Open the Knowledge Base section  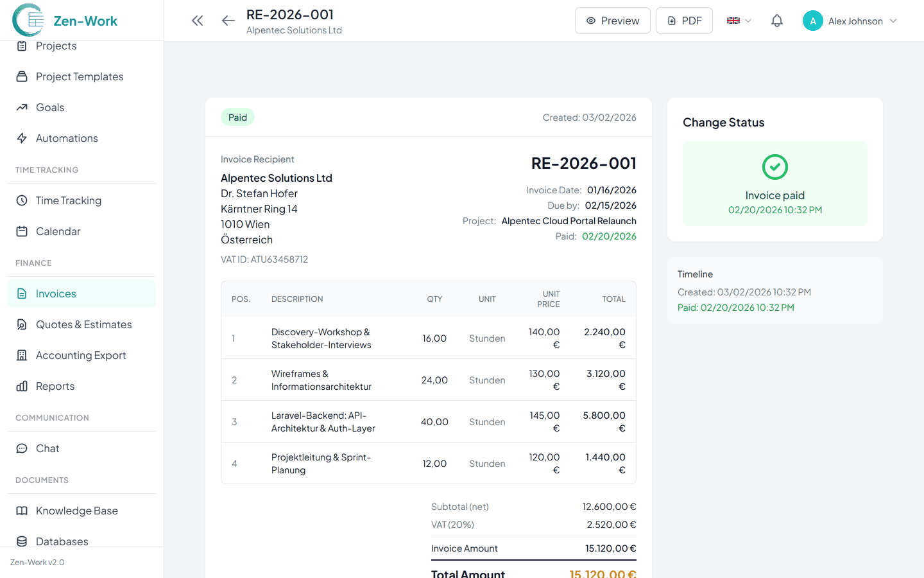click(77, 511)
